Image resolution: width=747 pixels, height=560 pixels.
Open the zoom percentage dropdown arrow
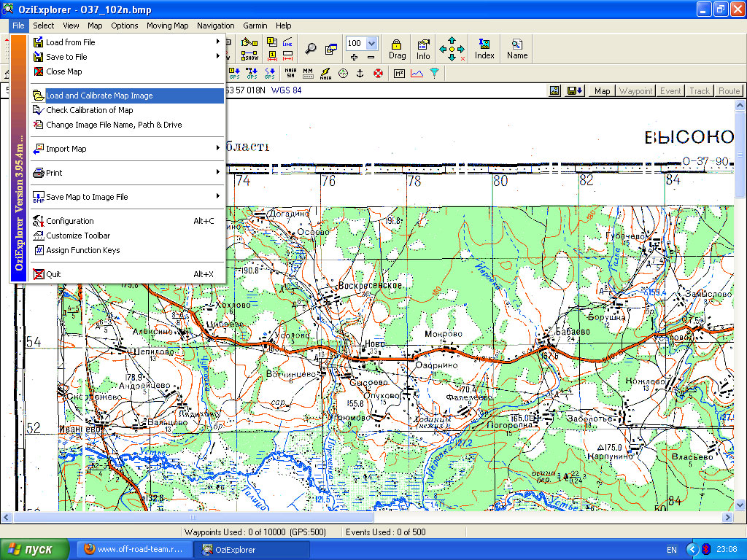tap(371, 43)
